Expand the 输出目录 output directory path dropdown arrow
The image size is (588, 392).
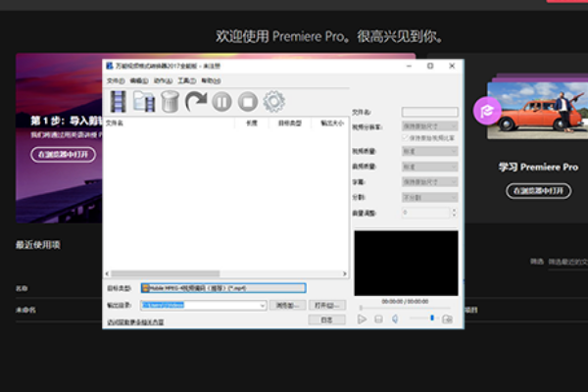pyautogui.click(x=262, y=306)
